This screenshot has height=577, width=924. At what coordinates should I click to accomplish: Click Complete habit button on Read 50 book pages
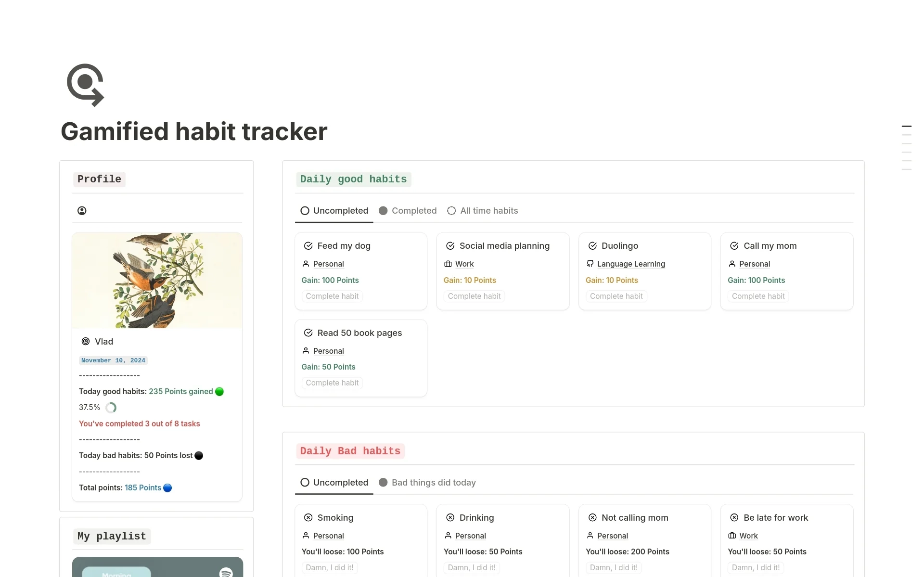[333, 382]
